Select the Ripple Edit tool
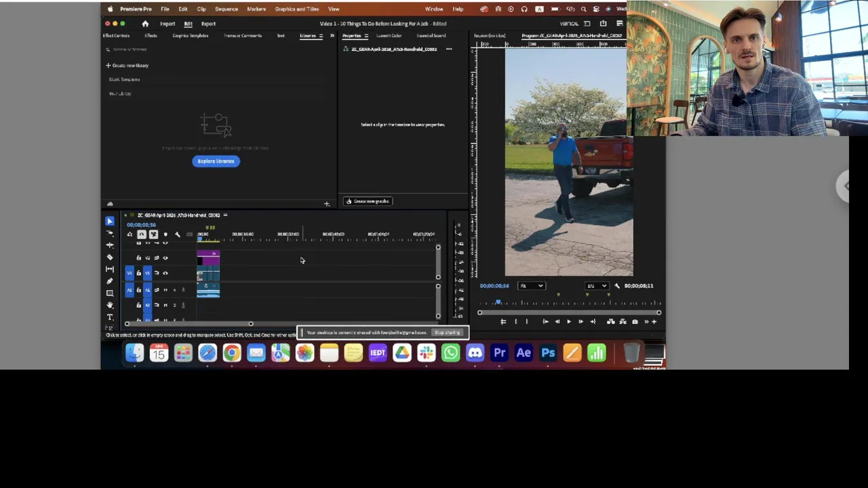 click(110, 245)
